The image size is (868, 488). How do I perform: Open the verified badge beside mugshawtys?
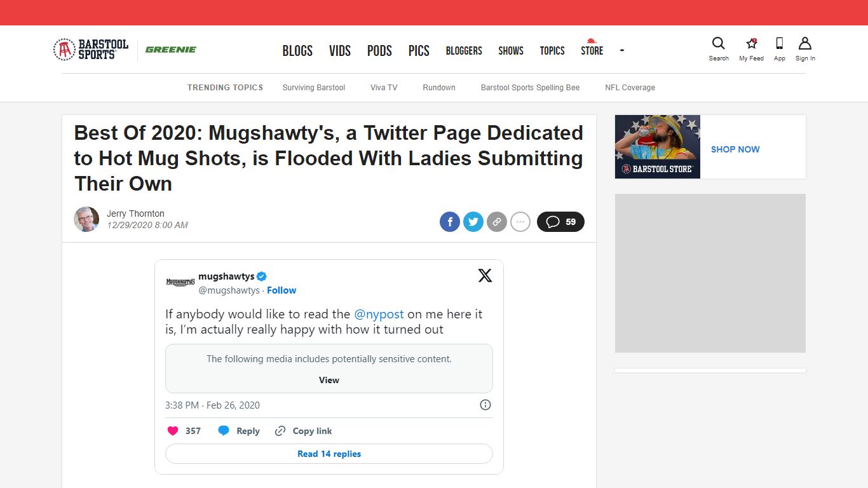pos(262,276)
